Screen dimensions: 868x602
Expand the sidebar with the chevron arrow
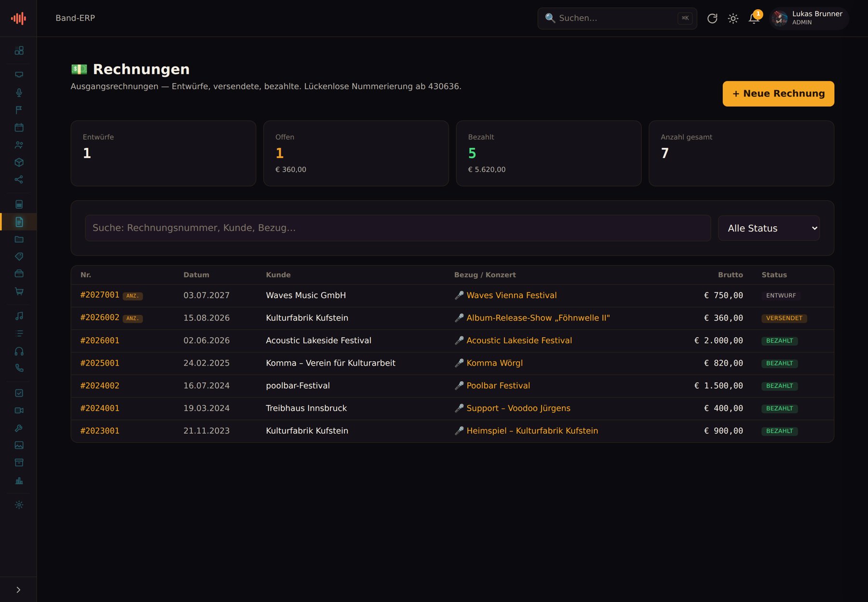click(x=18, y=589)
